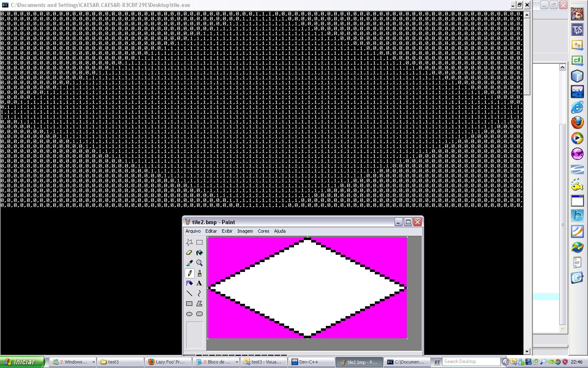Select the rectangular Select tool in Paint

point(199,242)
